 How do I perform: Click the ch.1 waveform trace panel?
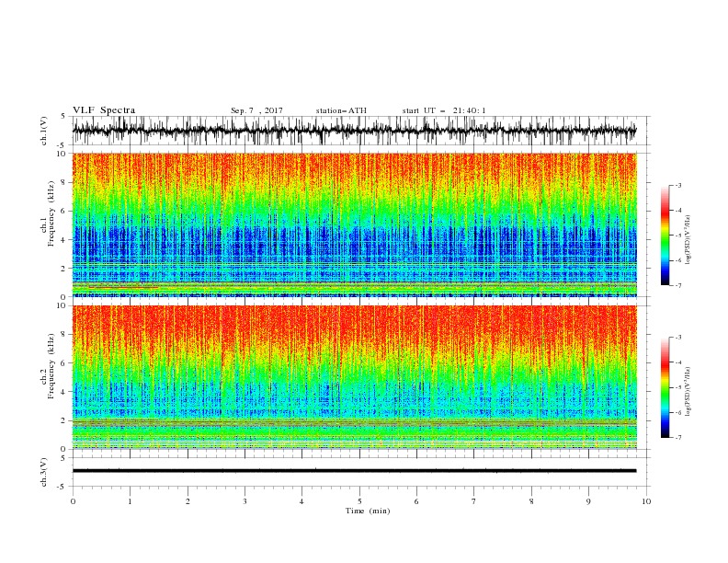pyautogui.click(x=361, y=131)
